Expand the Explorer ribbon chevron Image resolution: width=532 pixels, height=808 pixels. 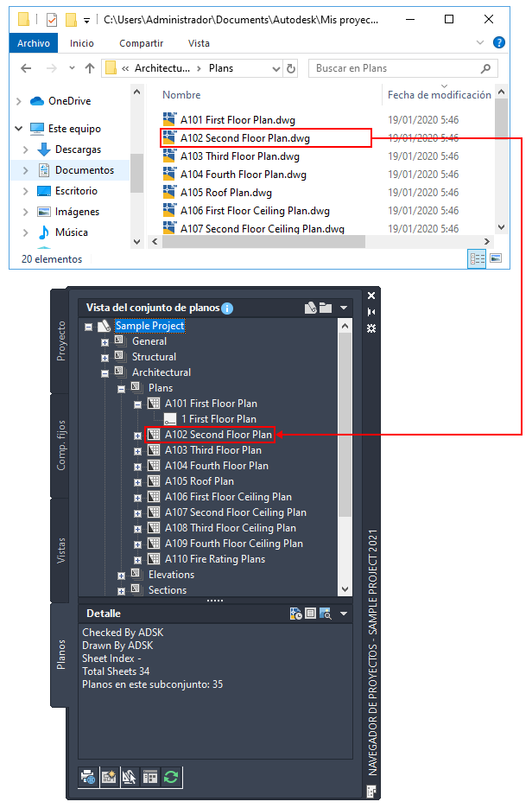pos(480,42)
